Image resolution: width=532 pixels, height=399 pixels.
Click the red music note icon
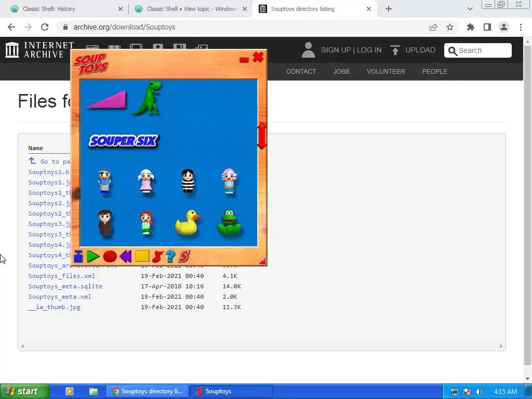(157, 257)
